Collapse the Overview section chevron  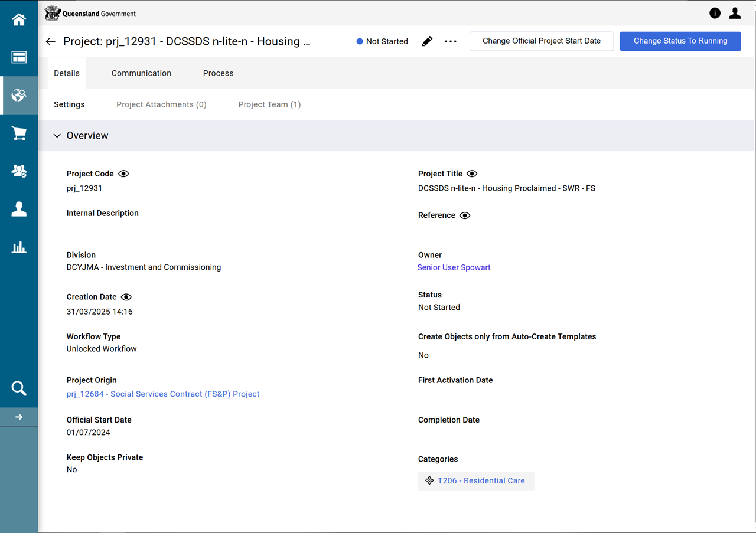(57, 136)
